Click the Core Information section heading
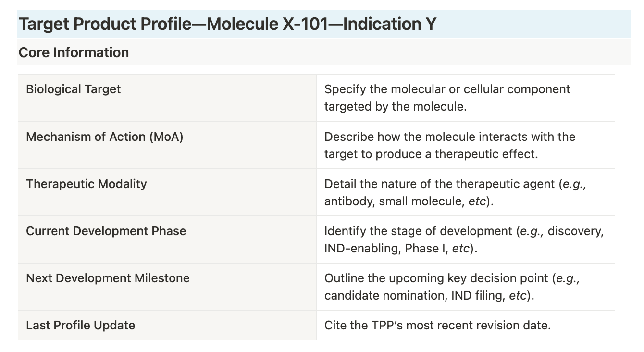 click(x=74, y=52)
